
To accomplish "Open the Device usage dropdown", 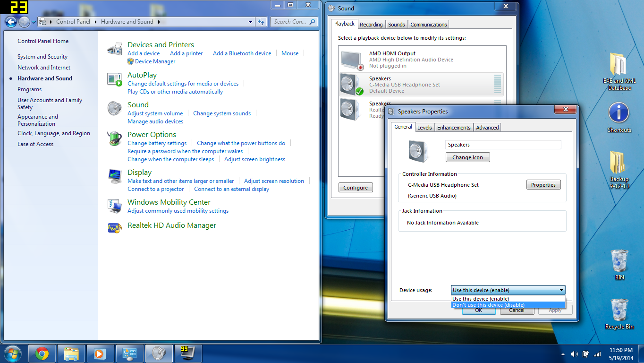I will coord(508,290).
